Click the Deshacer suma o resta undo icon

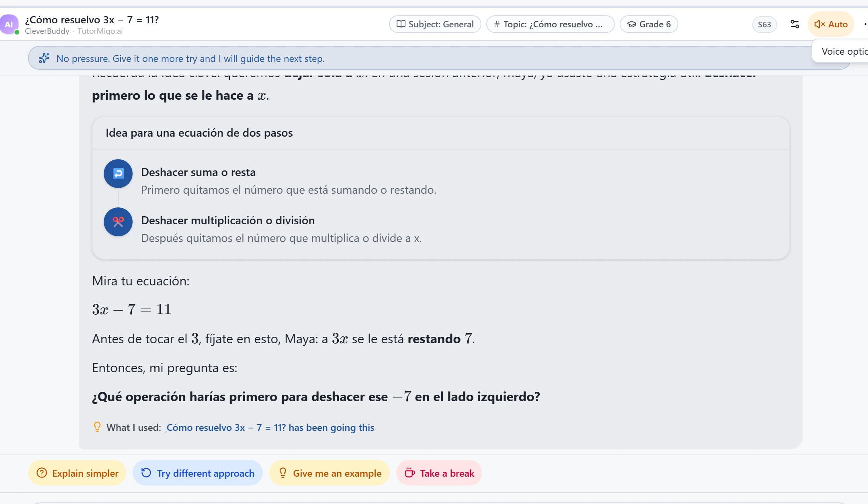tap(118, 174)
